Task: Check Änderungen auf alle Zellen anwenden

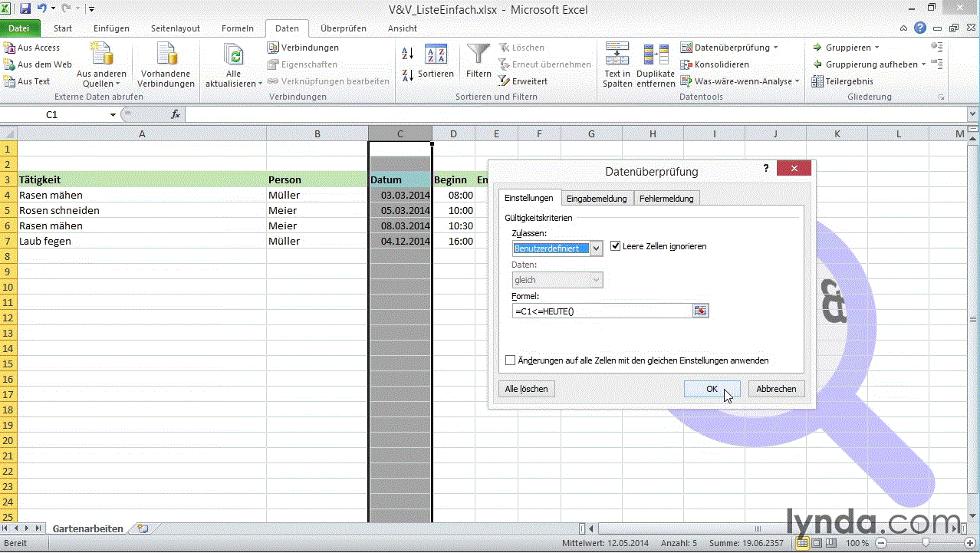Action: (511, 360)
